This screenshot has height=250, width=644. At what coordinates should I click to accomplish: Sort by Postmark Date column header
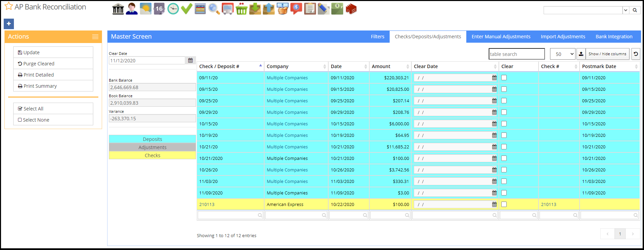coord(610,66)
